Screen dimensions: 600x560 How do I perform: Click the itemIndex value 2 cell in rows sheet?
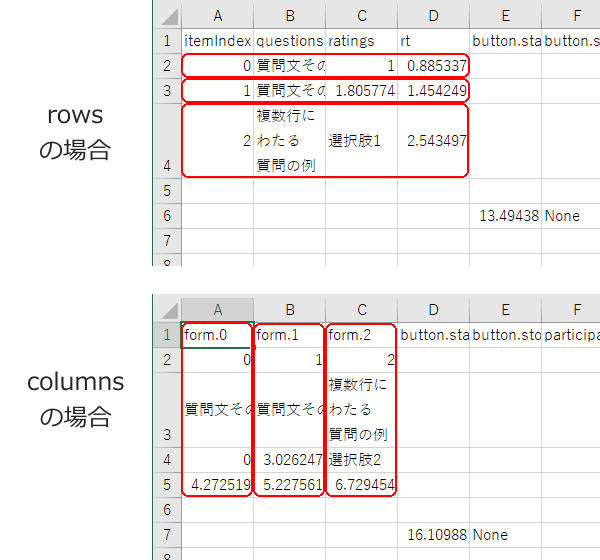click(217, 141)
